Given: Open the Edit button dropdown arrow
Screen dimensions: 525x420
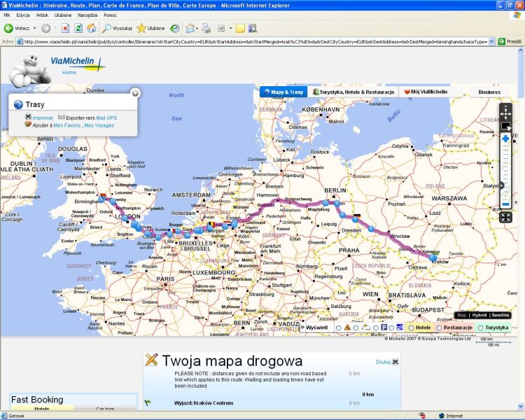Looking at the screenshot, I should click(230, 29).
